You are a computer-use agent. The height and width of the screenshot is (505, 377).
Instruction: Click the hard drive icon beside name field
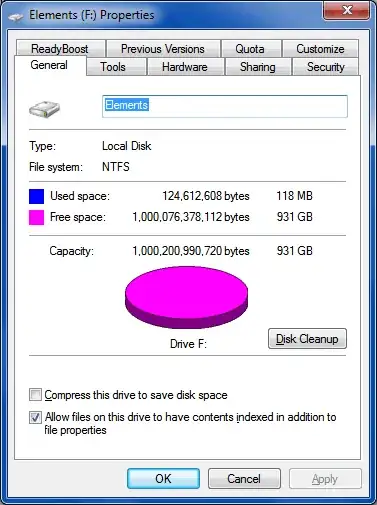pos(44,109)
